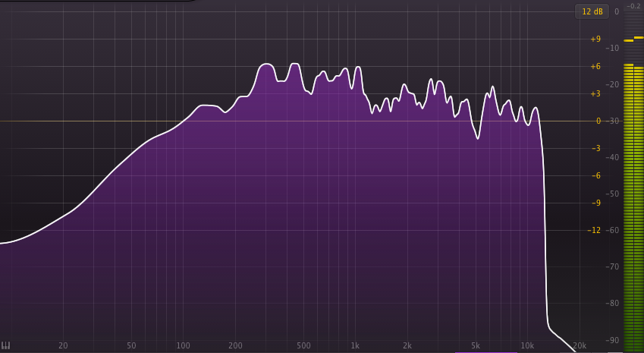
Task: Click the 5k frequency label
Action: click(475, 345)
